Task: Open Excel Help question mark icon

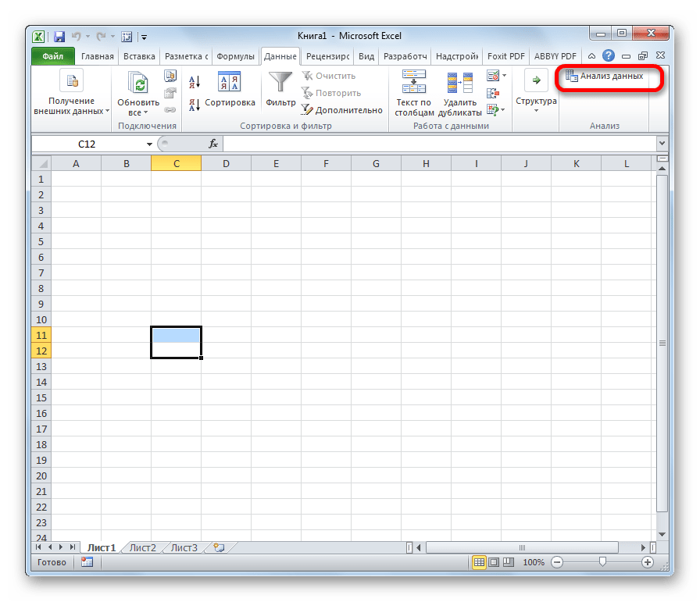Action: click(x=608, y=56)
